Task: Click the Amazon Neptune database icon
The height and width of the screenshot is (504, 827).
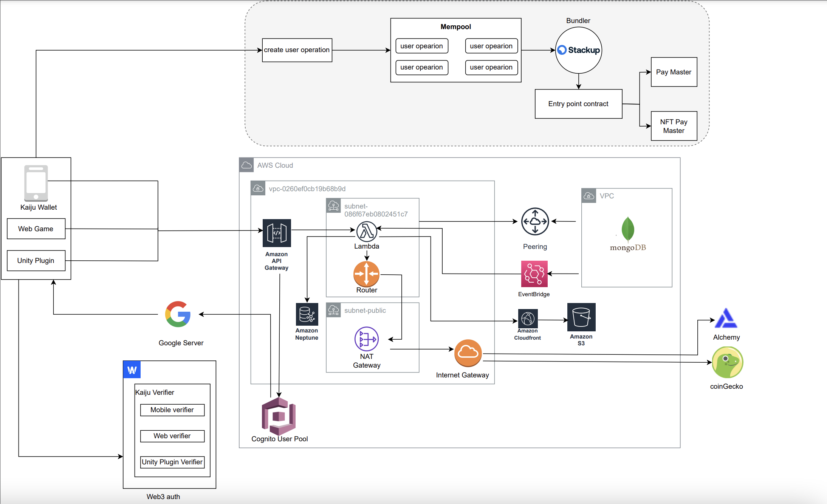Action: 307,314
